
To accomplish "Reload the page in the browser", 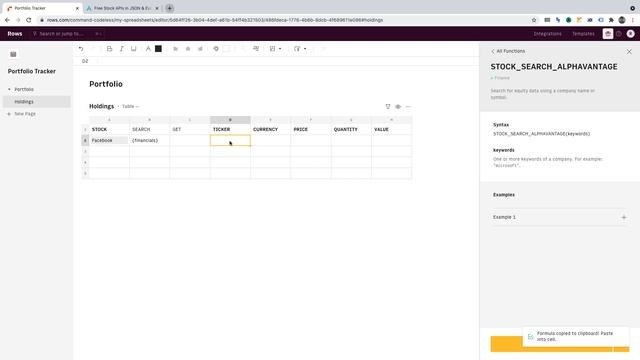I will [29, 20].
